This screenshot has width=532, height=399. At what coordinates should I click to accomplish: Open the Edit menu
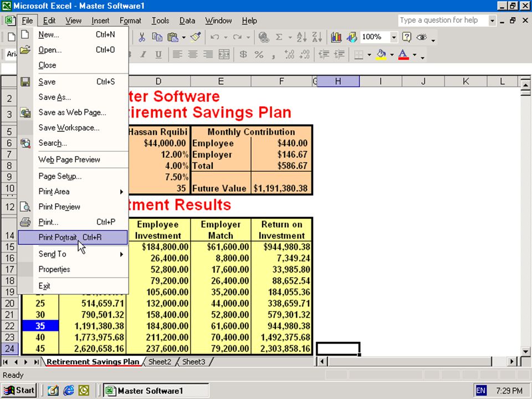coord(49,21)
